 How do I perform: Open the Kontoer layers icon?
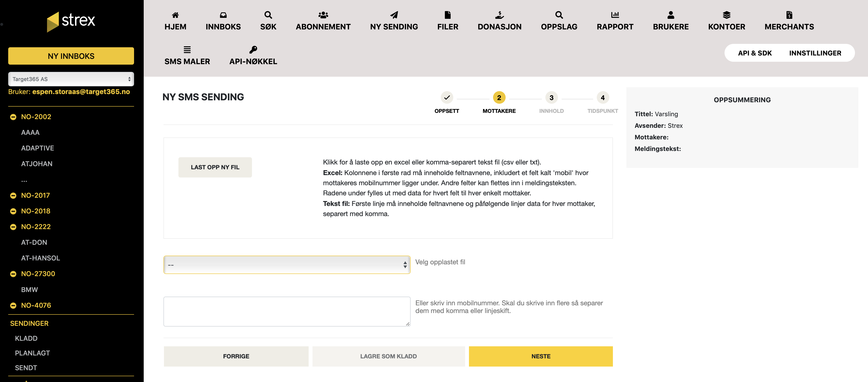click(726, 15)
